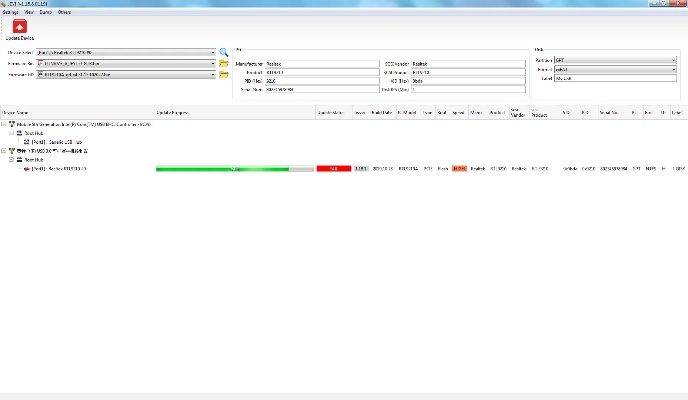Open the Settings menu
This screenshot has height=400, width=688.
pyautogui.click(x=11, y=12)
